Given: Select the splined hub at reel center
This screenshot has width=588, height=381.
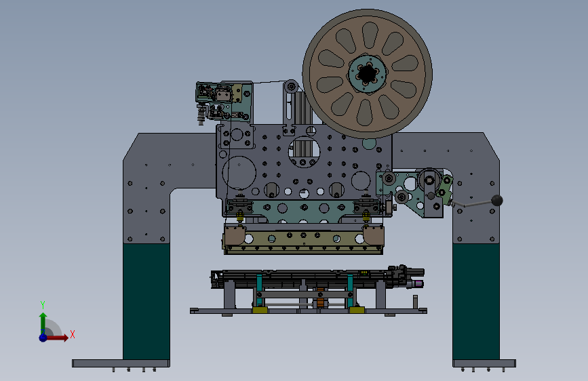Looking at the screenshot, I should (x=367, y=73).
